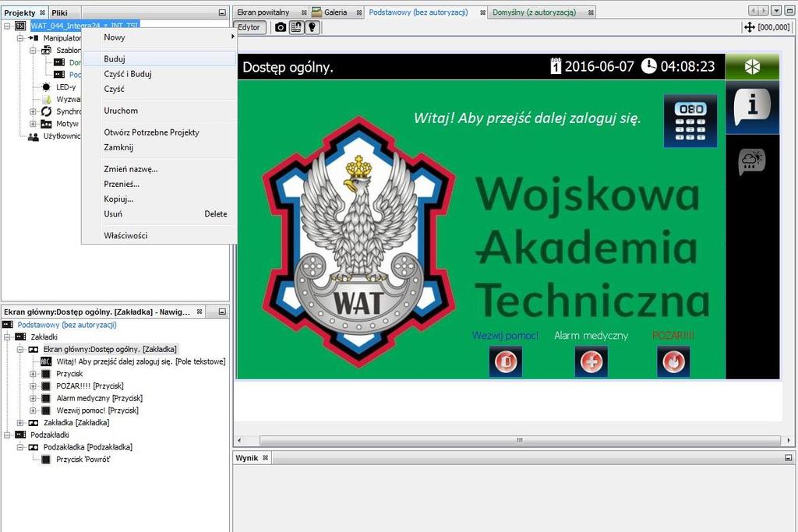Viewport: 798px width, 532px height.
Task: Expand the Synchronizacja tree node
Action: [x=33, y=111]
